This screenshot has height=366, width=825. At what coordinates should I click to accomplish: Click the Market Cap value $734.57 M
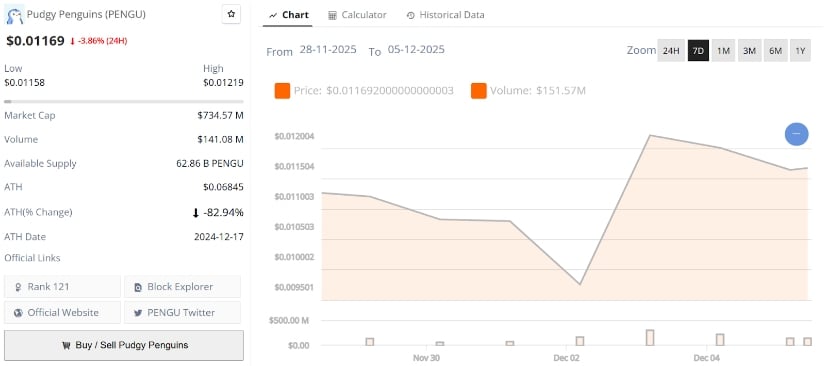tap(220, 115)
